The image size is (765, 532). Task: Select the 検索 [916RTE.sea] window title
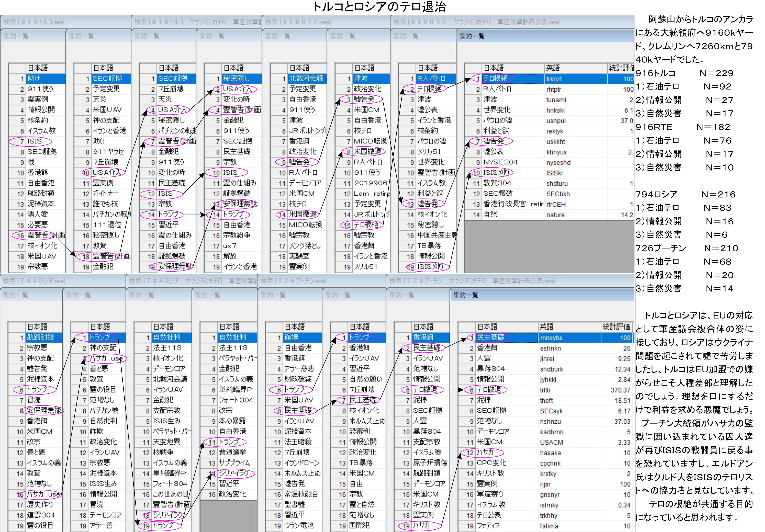click(299, 22)
